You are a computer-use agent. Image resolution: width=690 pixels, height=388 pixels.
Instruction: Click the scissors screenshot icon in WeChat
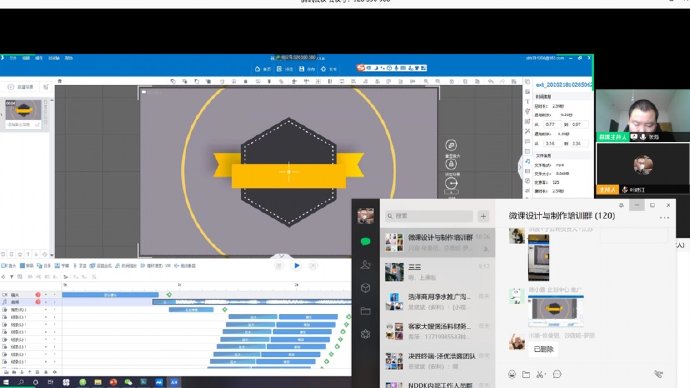(540, 374)
